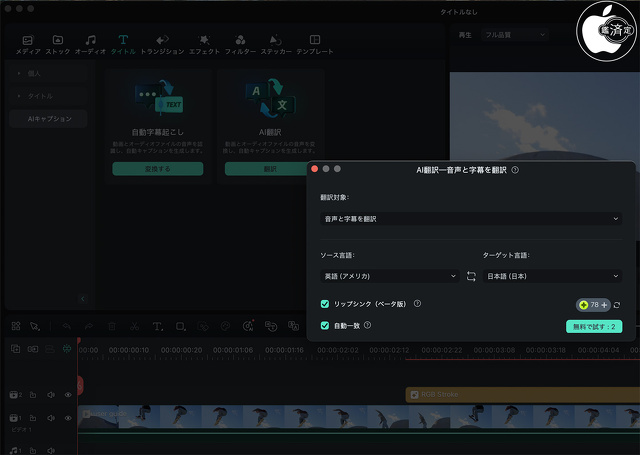
Task: Select the crop tool in the timeline toolbar
Action: click(180, 326)
